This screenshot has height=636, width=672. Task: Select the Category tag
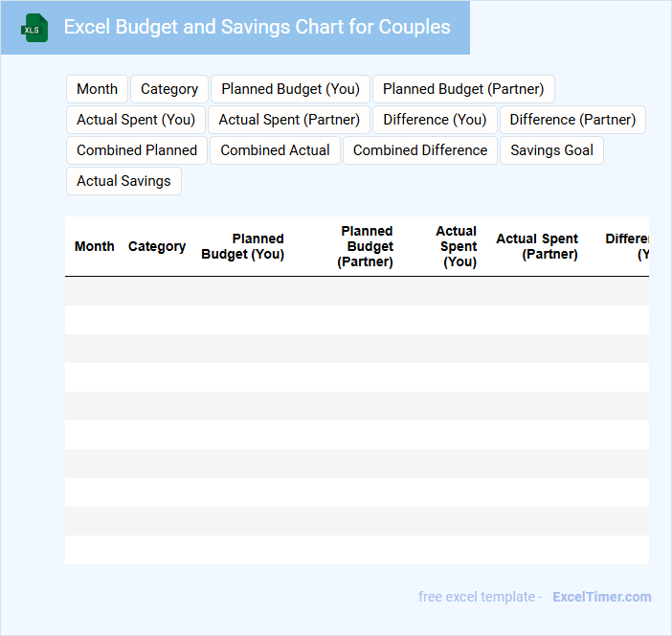pos(169,89)
